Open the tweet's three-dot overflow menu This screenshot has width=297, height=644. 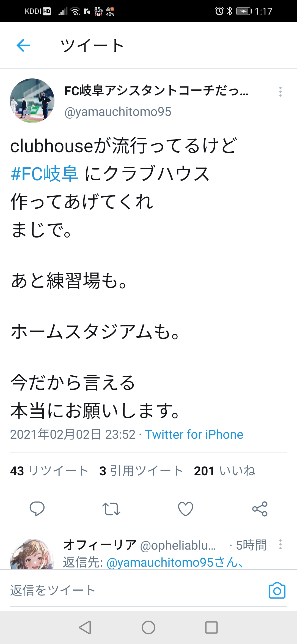point(280,92)
